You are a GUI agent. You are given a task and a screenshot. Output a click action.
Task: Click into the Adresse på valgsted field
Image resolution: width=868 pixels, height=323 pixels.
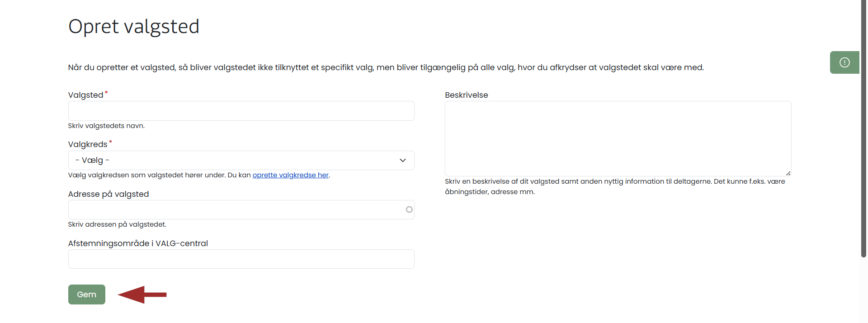(x=235, y=210)
